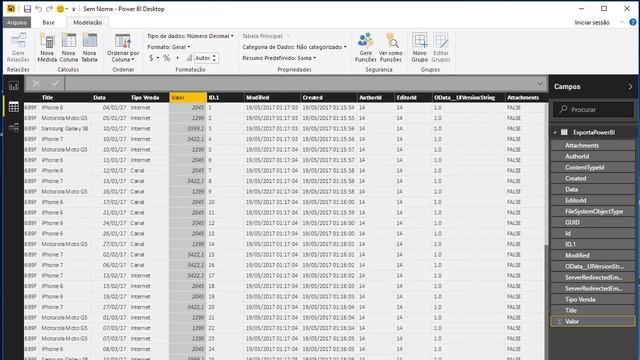Select GUID field in Campos
The image size is (640, 360).
coord(593,222)
